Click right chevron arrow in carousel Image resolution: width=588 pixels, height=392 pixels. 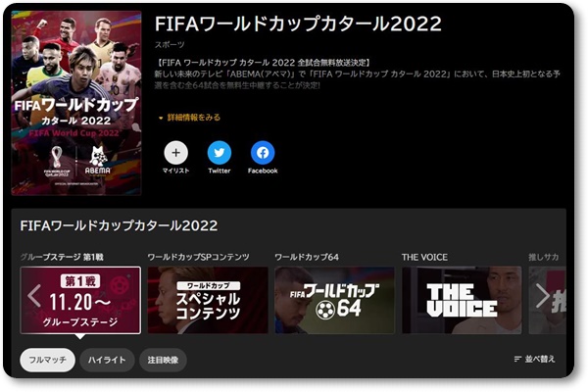click(x=543, y=296)
